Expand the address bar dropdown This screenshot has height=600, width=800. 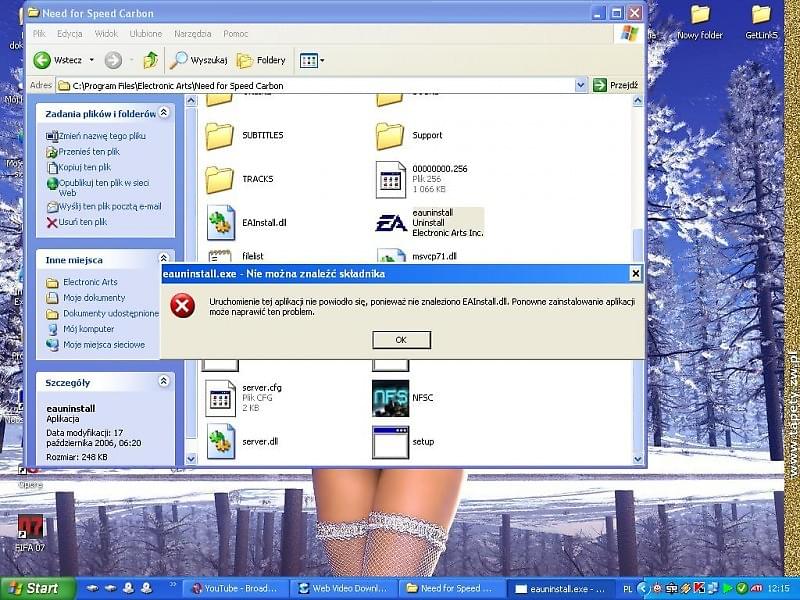pyautogui.click(x=581, y=85)
